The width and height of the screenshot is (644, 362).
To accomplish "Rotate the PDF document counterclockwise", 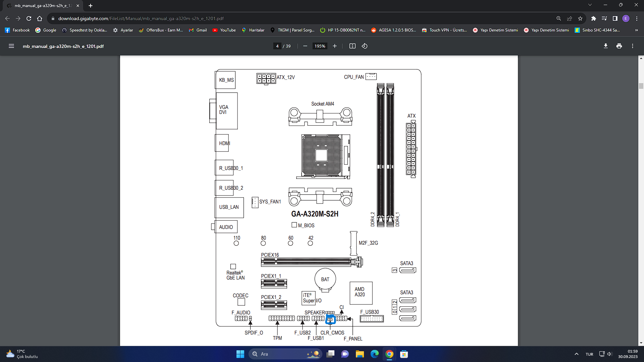I will 365,46.
